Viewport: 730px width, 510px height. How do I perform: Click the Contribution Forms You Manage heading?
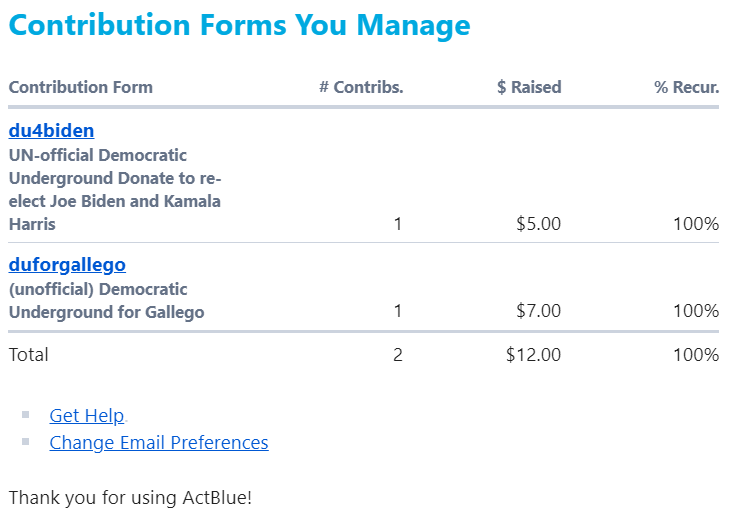[x=239, y=25]
